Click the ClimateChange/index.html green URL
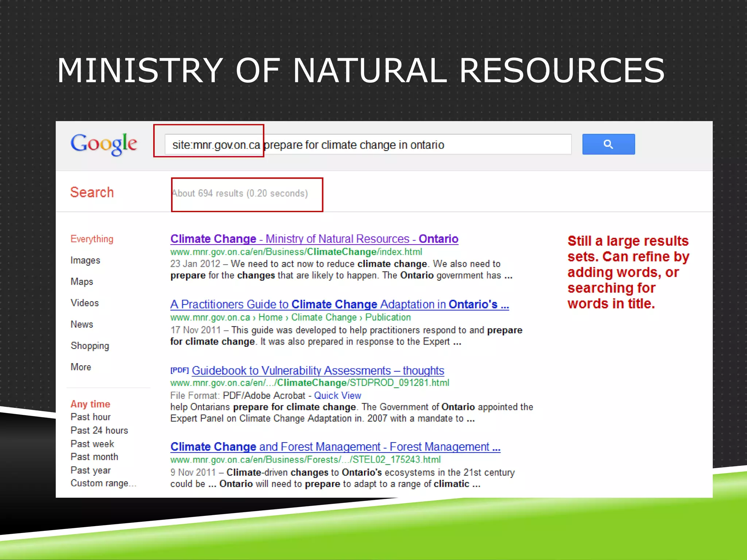 click(x=296, y=252)
